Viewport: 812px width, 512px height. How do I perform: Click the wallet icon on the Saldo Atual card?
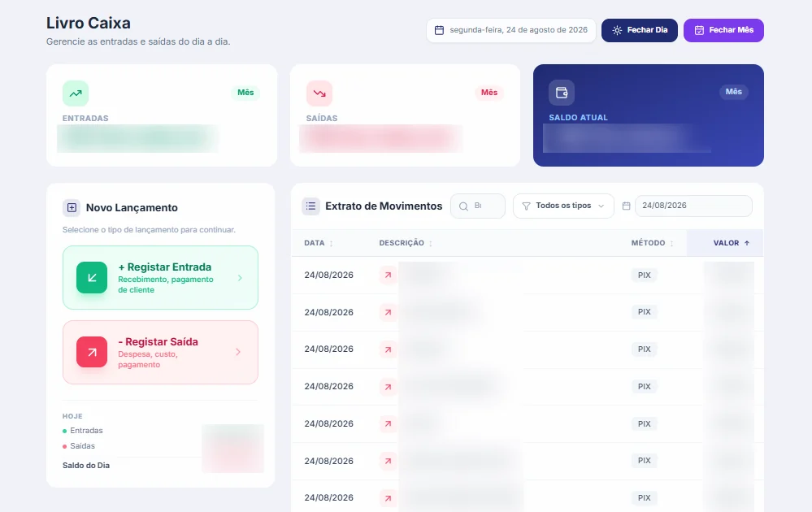pos(562,93)
